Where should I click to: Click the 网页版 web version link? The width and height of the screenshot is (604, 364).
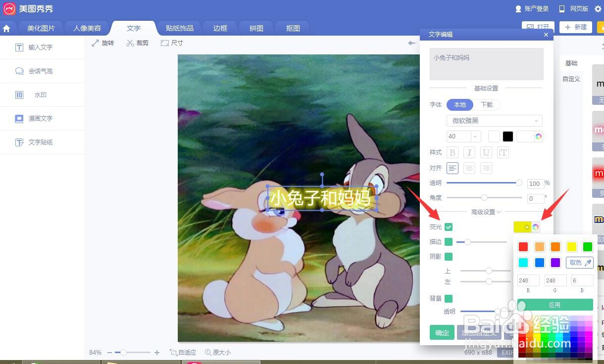tap(574, 9)
